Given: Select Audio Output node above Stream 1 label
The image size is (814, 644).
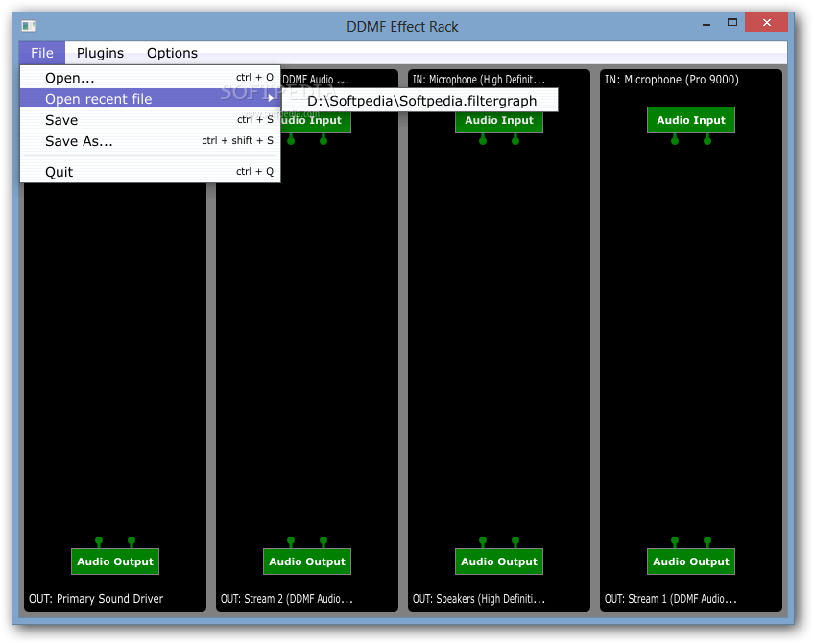Looking at the screenshot, I should (691, 561).
